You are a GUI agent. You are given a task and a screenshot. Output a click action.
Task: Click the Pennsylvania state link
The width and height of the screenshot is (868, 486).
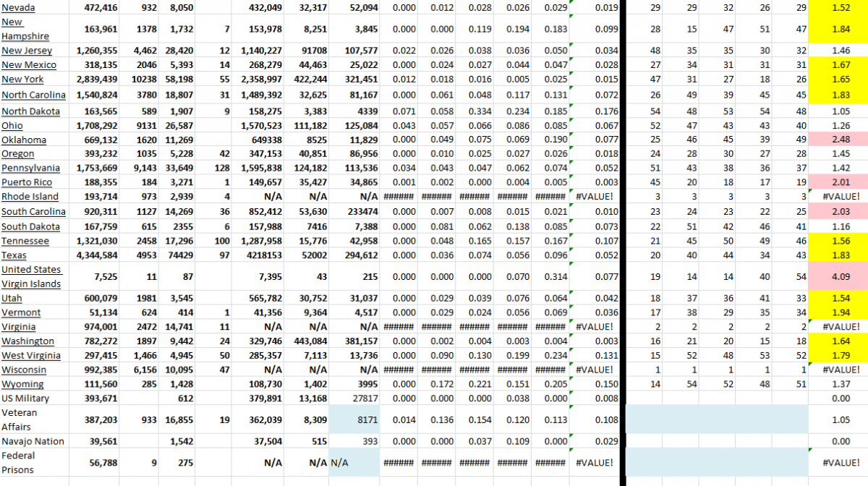click(30, 168)
